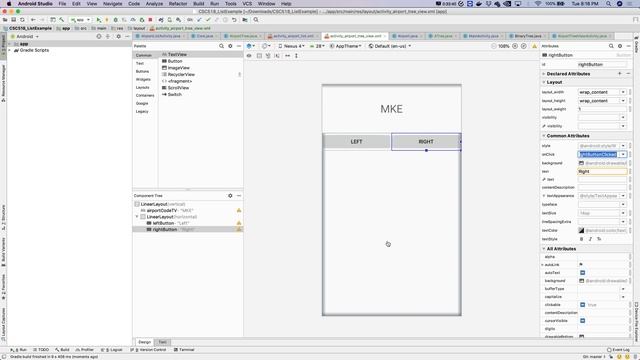640x360 pixels.
Task: Open the Default (en-us) locale dropdown
Action: pos(390,46)
